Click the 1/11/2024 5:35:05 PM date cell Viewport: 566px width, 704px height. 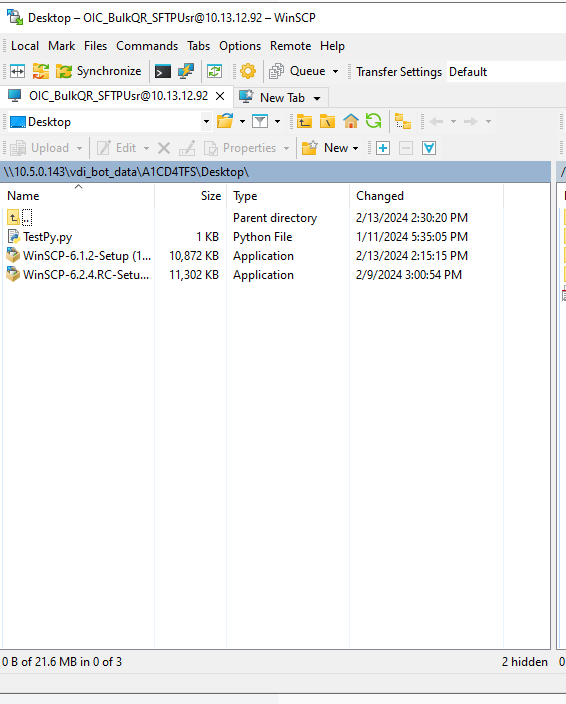412,237
